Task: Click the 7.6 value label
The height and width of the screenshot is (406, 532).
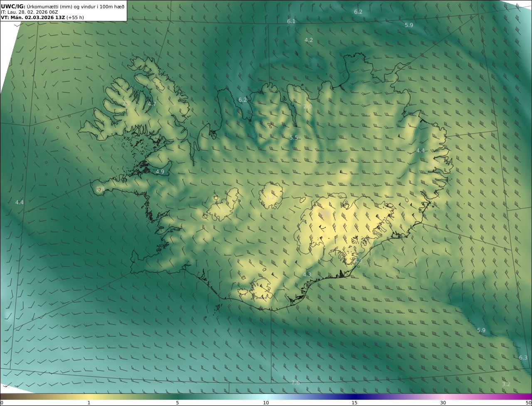Action: click(x=295, y=382)
